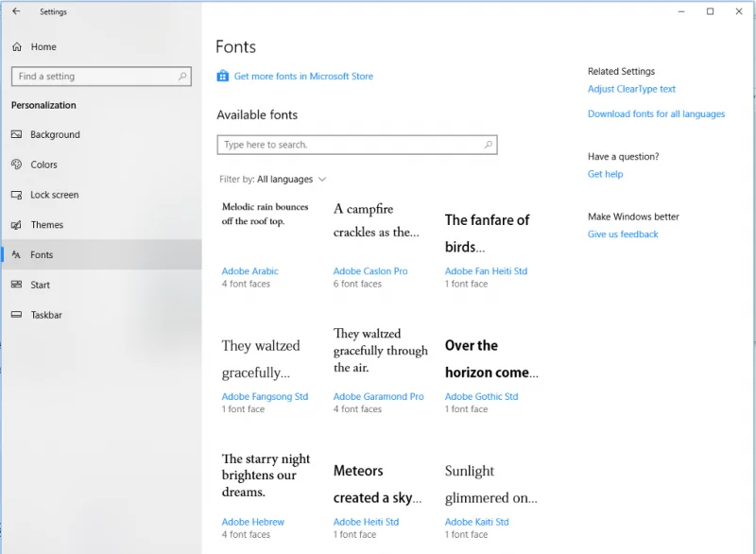This screenshot has width=756, height=554.
Task: Click the Themes brush icon
Action: click(x=16, y=225)
